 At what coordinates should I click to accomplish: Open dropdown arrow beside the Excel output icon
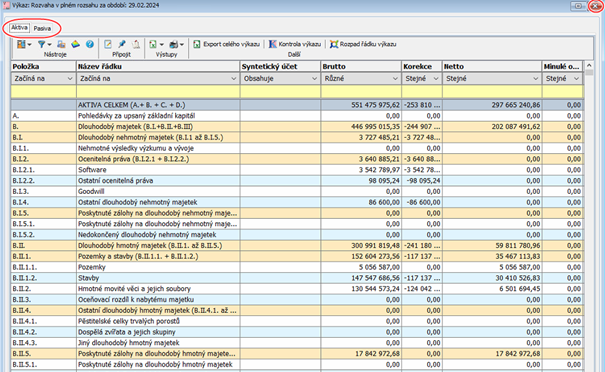pos(162,45)
